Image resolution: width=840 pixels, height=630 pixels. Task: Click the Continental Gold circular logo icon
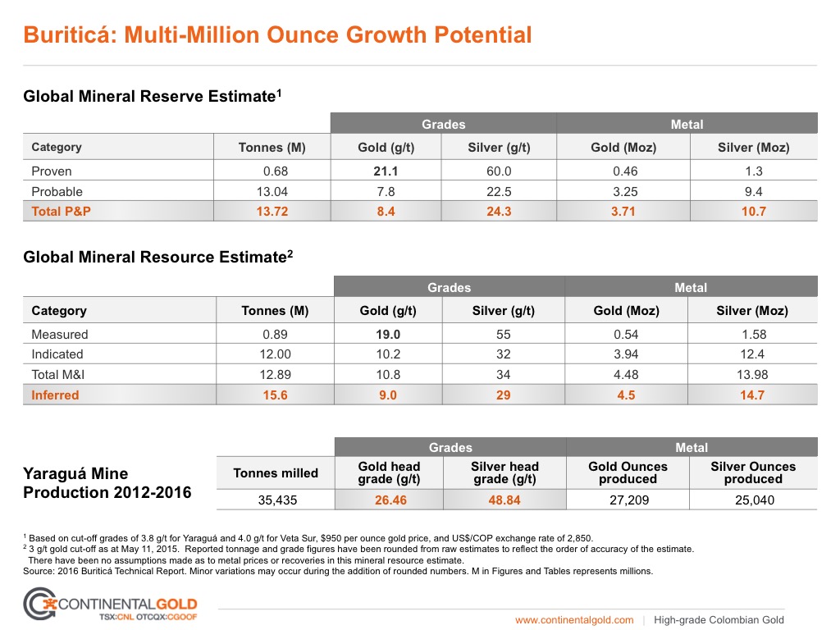38,605
